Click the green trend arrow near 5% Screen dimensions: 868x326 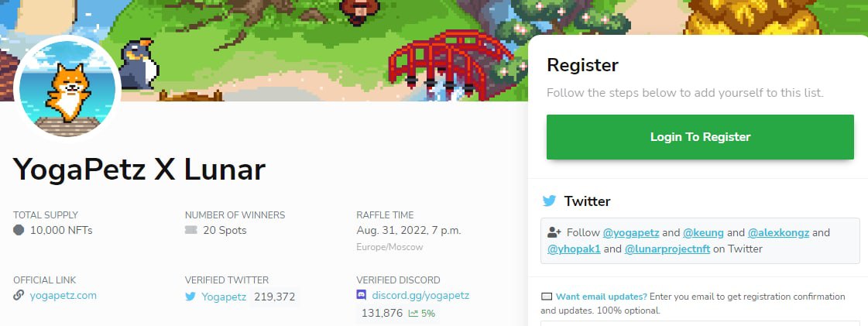click(413, 314)
